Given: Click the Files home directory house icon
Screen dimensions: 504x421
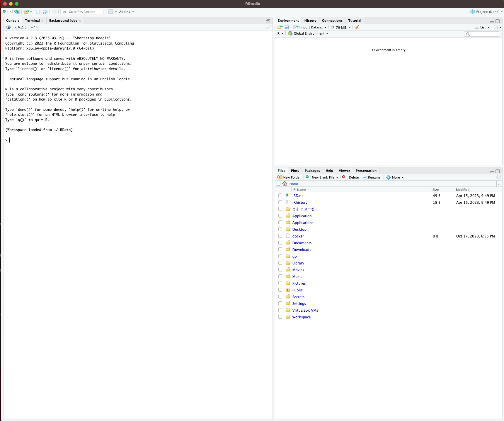Looking at the screenshot, I should tap(285, 184).
